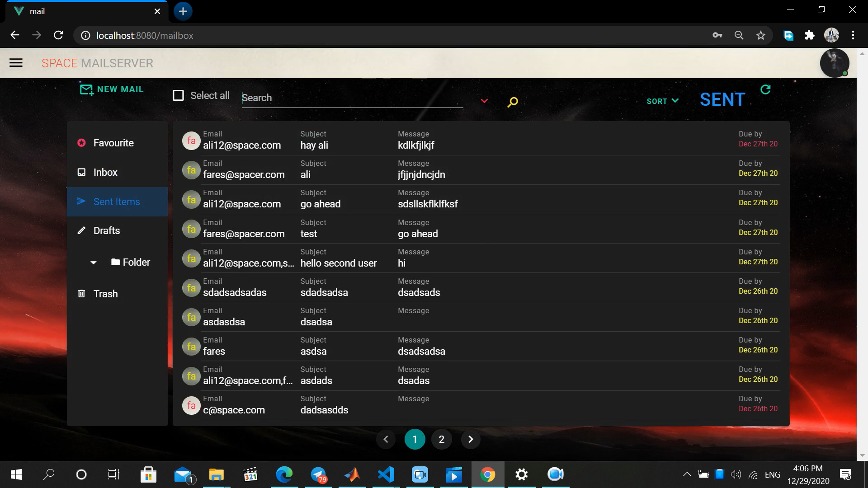Collapse the Folder tree in sidebar
This screenshot has width=868, height=488.
tap(93, 263)
